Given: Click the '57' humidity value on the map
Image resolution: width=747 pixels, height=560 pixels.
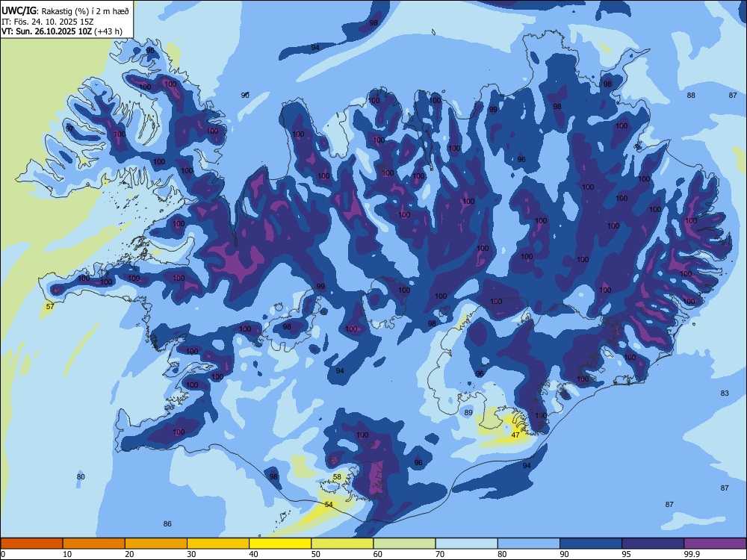Looking at the screenshot, I should tap(50, 307).
